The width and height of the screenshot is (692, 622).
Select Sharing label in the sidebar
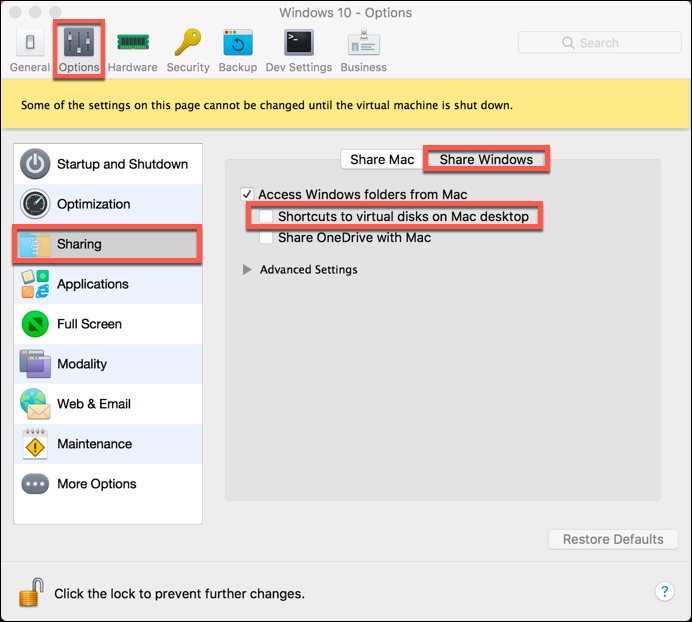79,244
